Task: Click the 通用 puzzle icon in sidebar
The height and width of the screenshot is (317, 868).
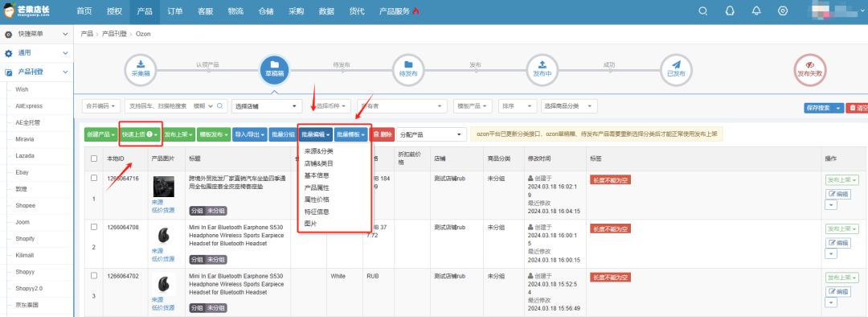Action: coord(8,53)
